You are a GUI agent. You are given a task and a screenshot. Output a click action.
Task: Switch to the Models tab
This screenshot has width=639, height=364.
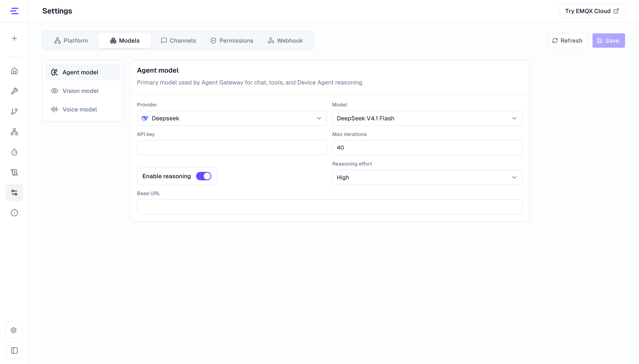(125, 41)
